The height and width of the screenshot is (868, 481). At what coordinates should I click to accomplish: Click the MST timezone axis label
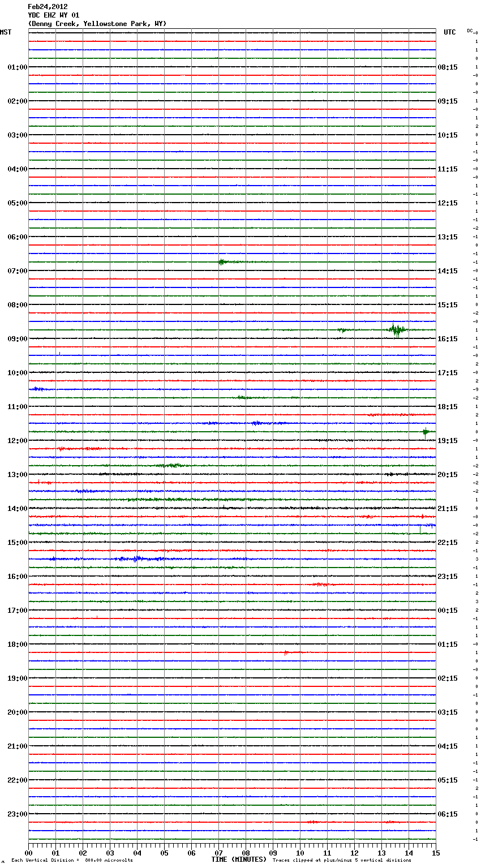[6, 32]
